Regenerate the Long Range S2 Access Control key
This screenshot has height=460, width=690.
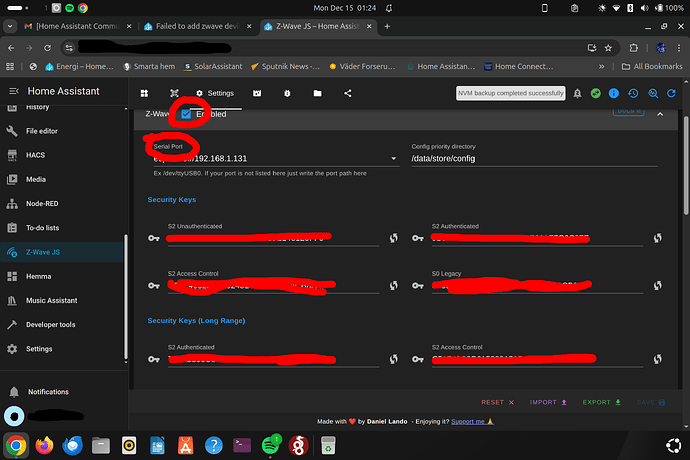point(657,359)
